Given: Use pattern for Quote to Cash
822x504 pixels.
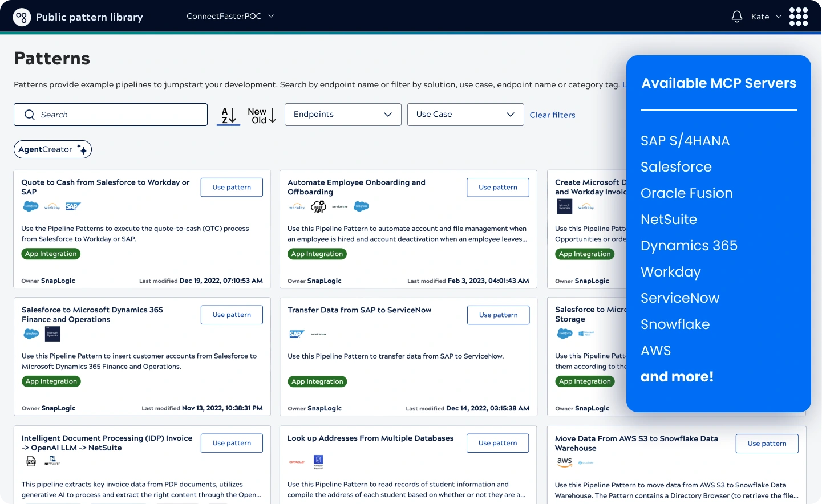Looking at the screenshot, I should point(232,187).
